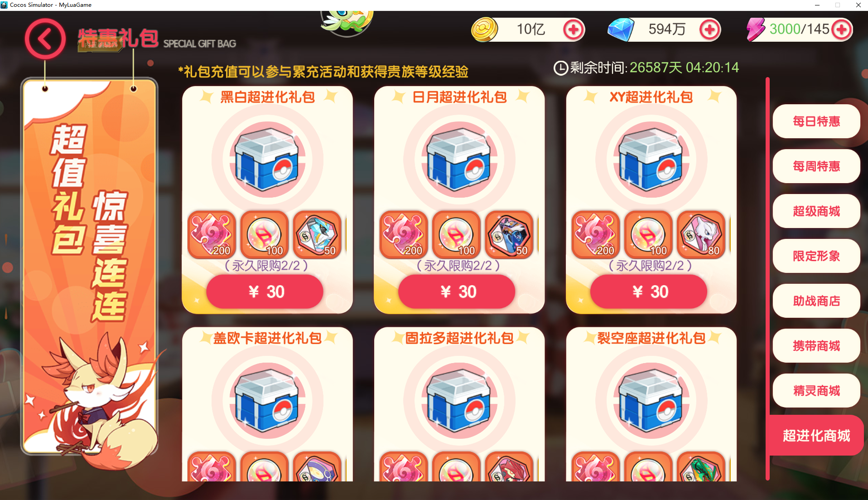Click the red back arrow button
868x500 pixels.
pos(45,39)
